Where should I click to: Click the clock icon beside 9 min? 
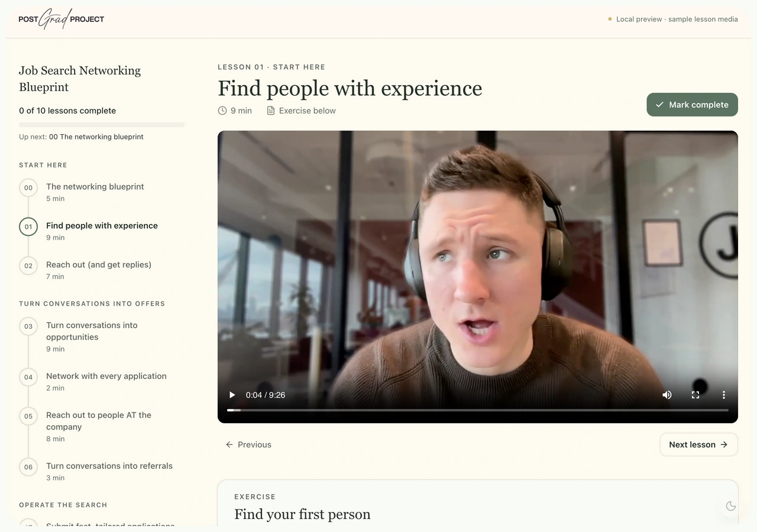coord(222,111)
